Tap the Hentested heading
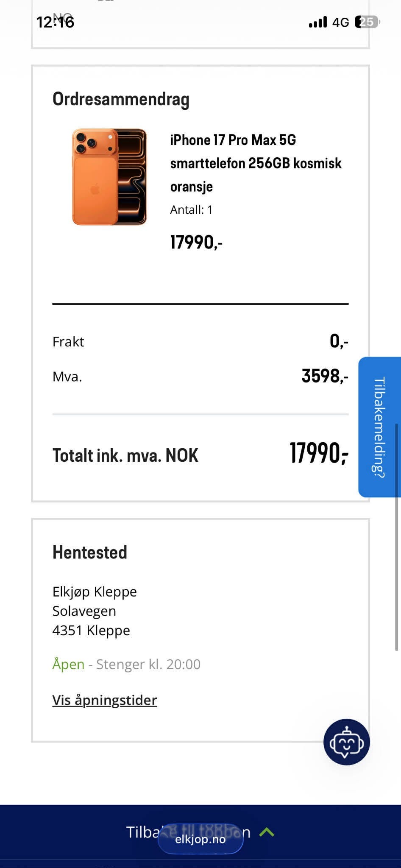 [89, 552]
